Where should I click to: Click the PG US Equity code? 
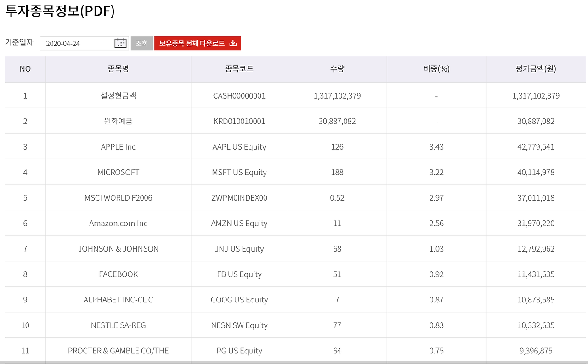tap(239, 351)
